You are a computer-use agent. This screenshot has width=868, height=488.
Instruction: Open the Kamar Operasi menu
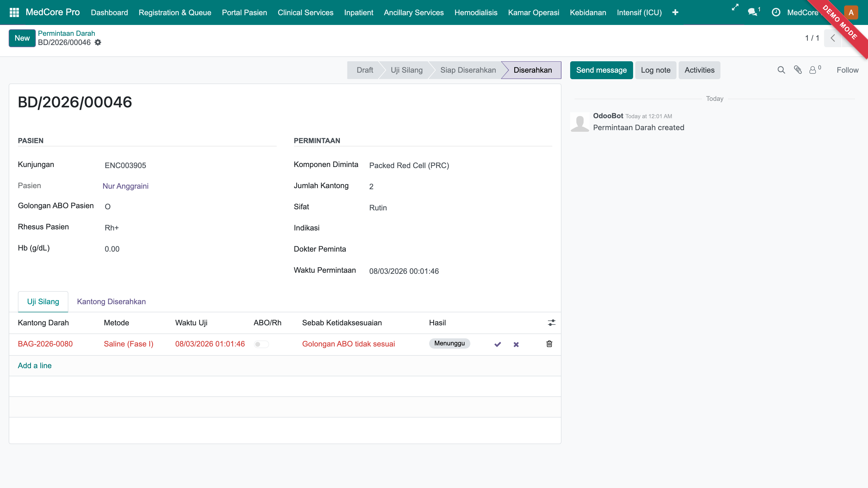(533, 12)
